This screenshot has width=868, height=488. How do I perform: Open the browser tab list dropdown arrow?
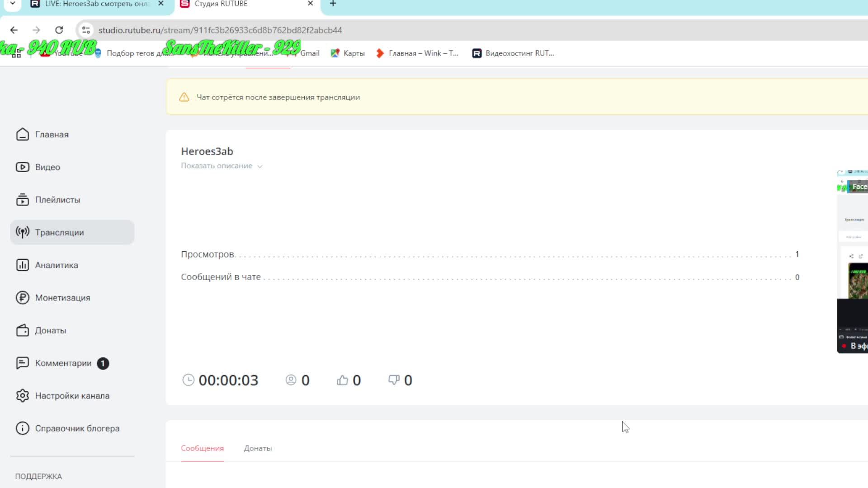[13, 4]
